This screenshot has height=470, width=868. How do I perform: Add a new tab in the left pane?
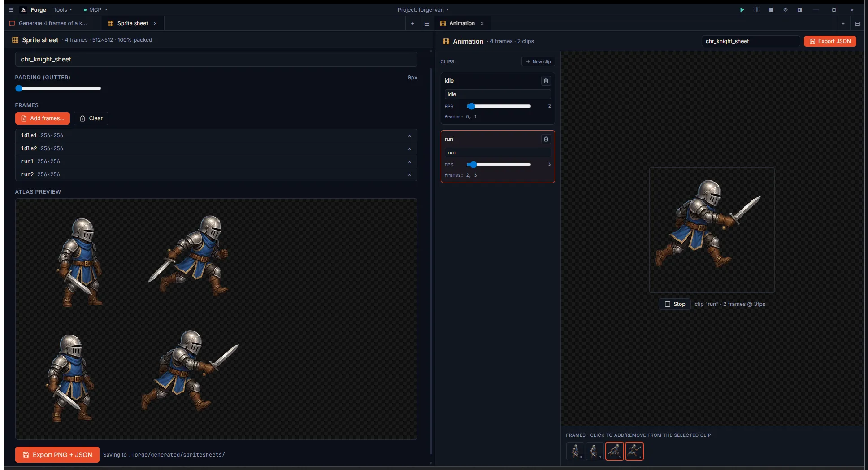pyautogui.click(x=412, y=23)
